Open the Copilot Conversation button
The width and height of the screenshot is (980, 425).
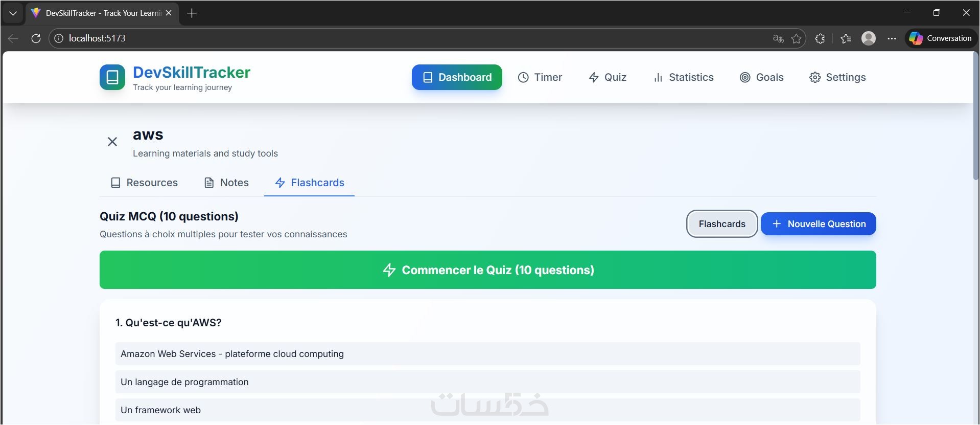[941, 38]
